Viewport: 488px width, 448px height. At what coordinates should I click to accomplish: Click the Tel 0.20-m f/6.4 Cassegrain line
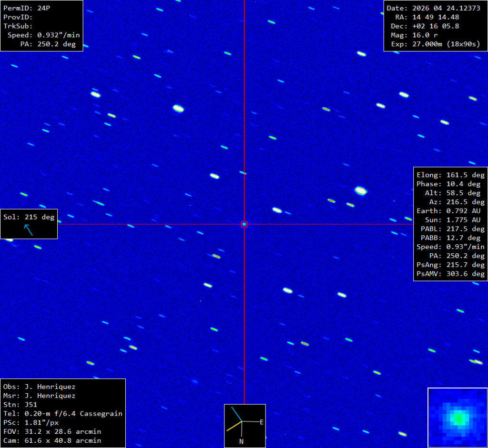[x=62, y=414]
